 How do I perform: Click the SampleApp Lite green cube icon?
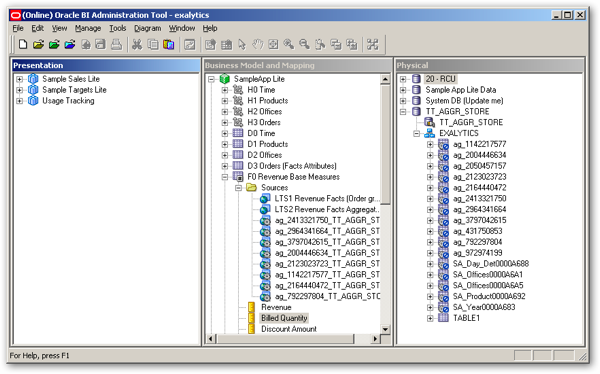225,79
